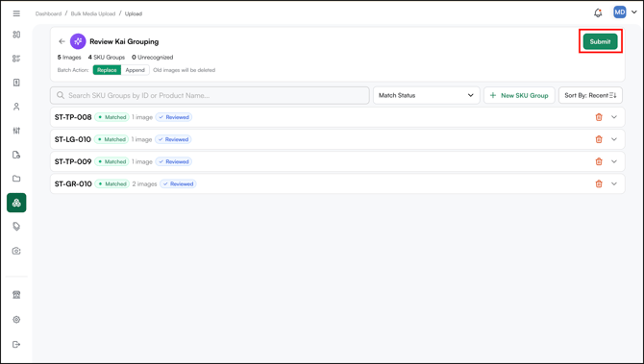Open the camera sidebar icon
Image resolution: width=644 pixels, height=364 pixels.
[x=16, y=251]
